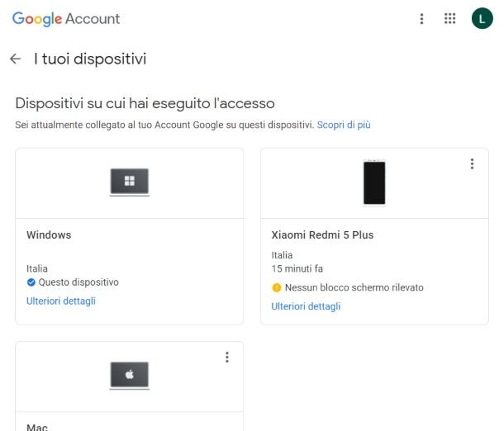The width and height of the screenshot is (504, 431).
Task: Go back using the arrow beside I tuoi dispositivi
Action: tap(15, 59)
